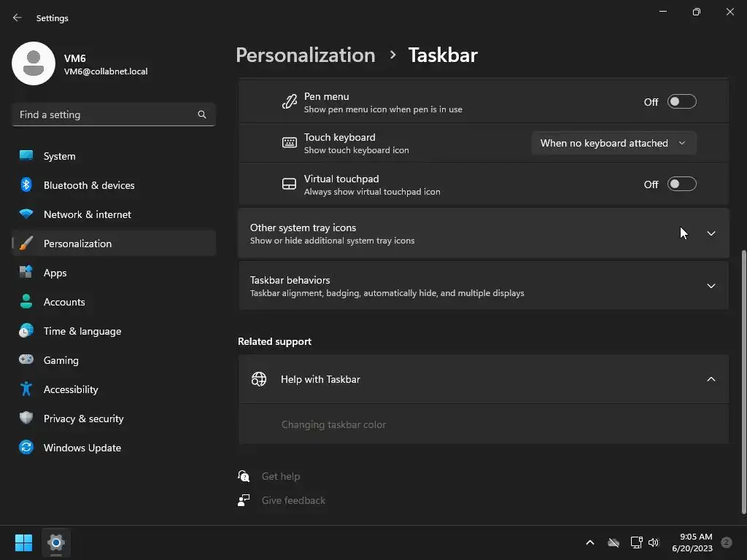This screenshot has width=747, height=560.
Task: Click the volume speaker tray icon
Action: pyautogui.click(x=654, y=542)
